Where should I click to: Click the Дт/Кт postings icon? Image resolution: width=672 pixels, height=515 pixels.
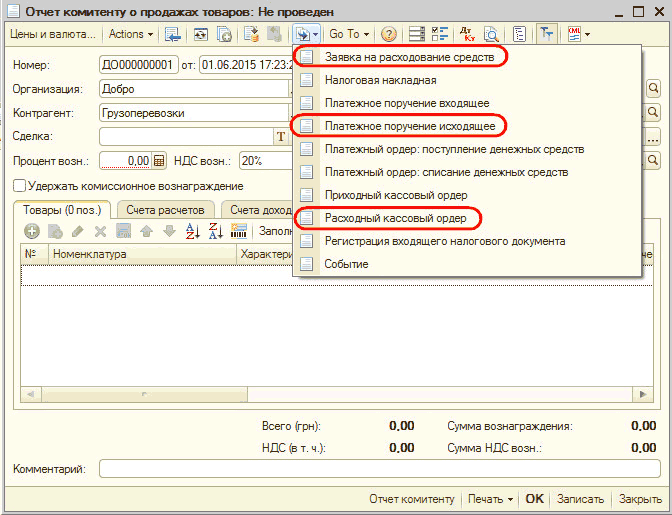466,34
